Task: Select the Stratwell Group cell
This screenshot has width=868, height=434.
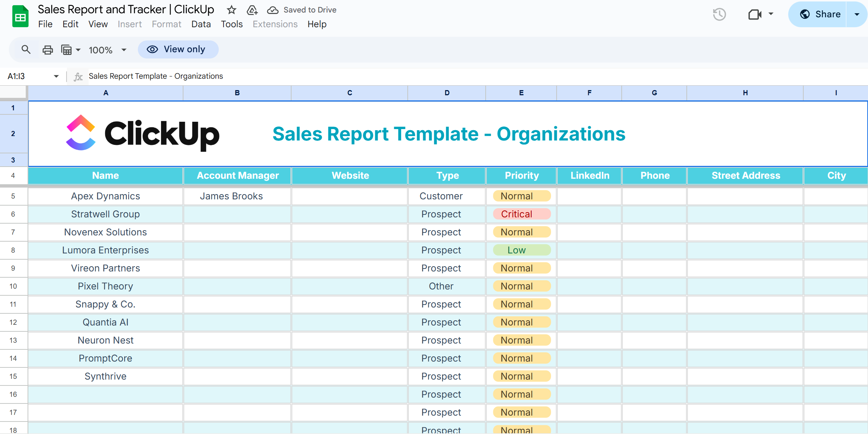Action: (106, 214)
